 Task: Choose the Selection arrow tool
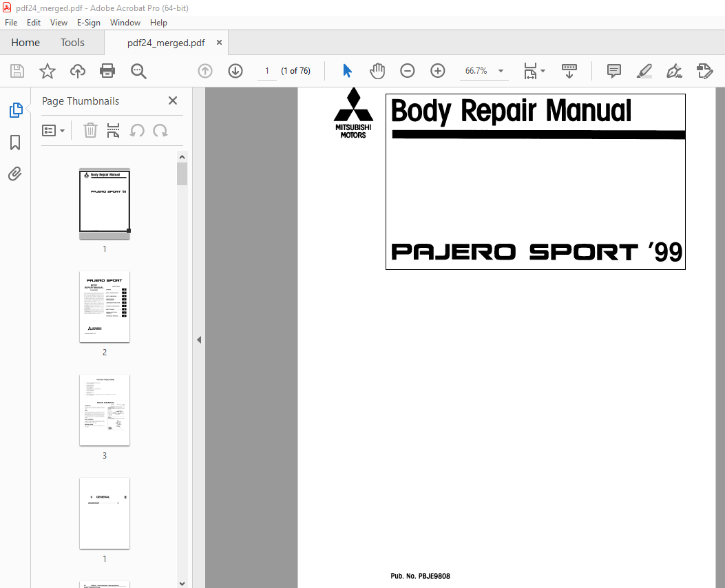[x=347, y=71]
